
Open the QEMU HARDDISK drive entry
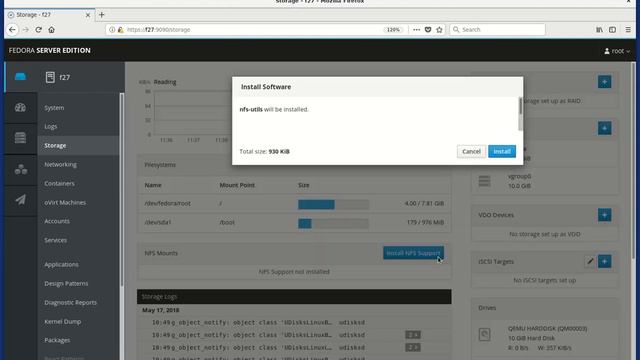pos(544,338)
